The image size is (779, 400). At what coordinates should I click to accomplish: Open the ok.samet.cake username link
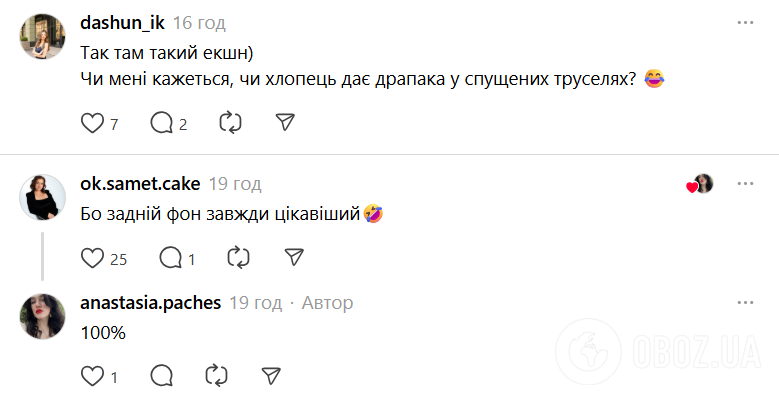(x=140, y=183)
